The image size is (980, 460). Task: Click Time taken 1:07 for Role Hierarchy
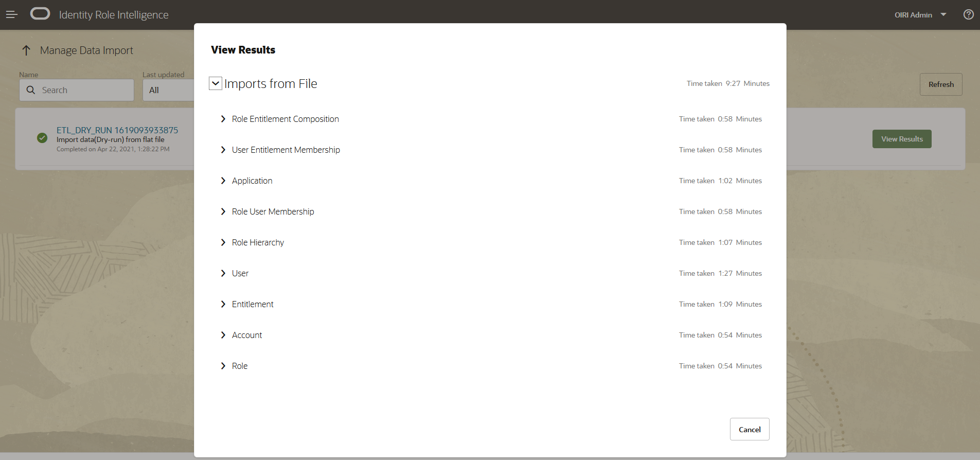tap(720, 242)
